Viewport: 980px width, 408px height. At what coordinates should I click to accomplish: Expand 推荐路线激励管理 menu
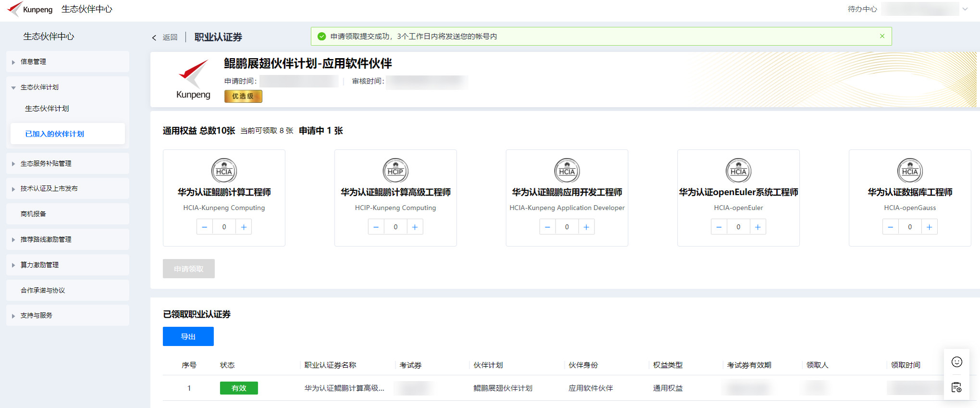pos(68,239)
